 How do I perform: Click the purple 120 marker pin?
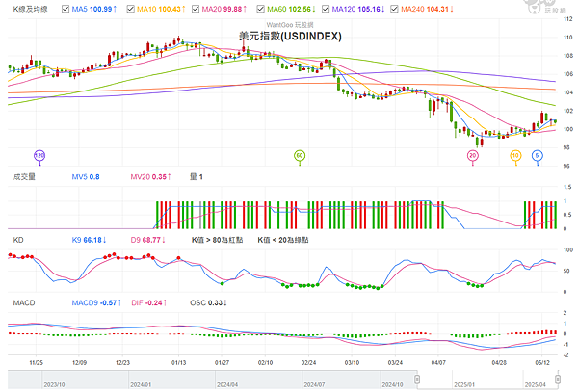click(x=39, y=156)
